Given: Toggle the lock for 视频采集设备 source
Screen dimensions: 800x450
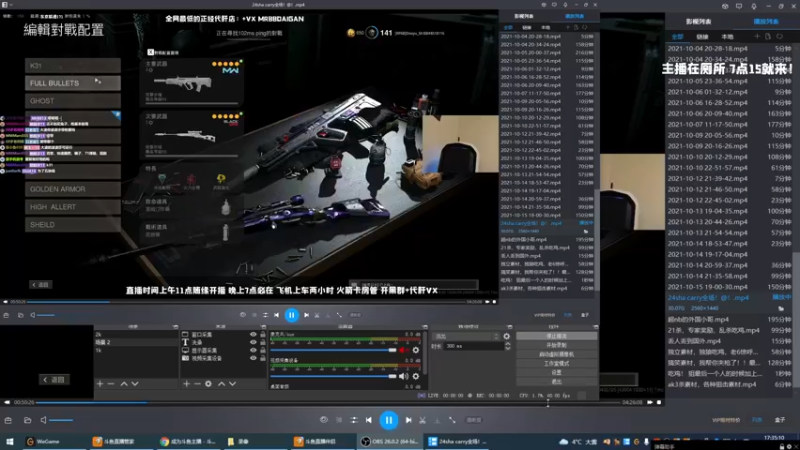Looking at the screenshot, I should (263, 358).
